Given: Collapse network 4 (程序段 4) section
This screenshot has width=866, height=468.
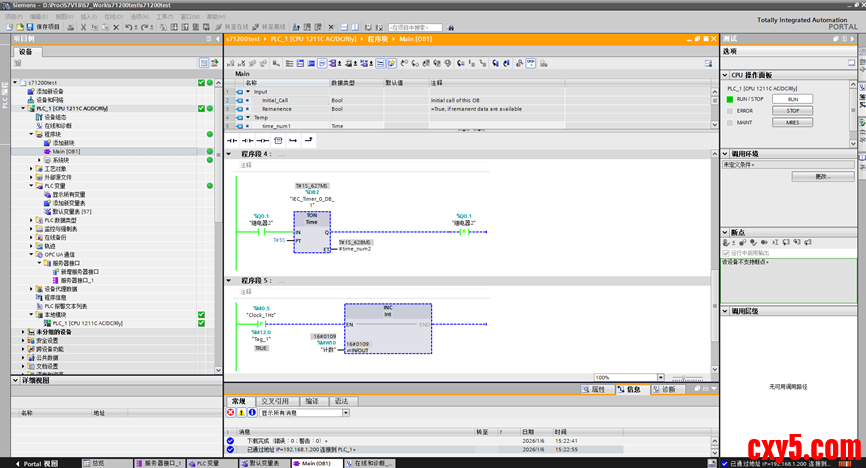Looking at the screenshot, I should [230, 154].
